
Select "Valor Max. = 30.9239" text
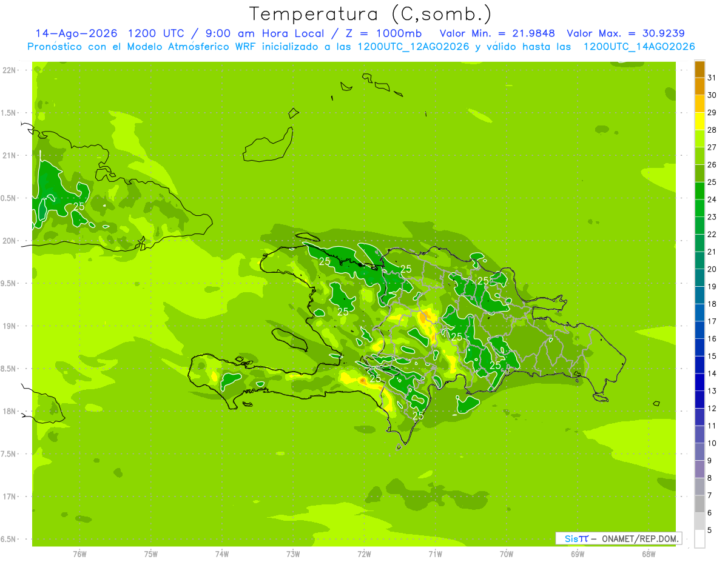(625, 33)
